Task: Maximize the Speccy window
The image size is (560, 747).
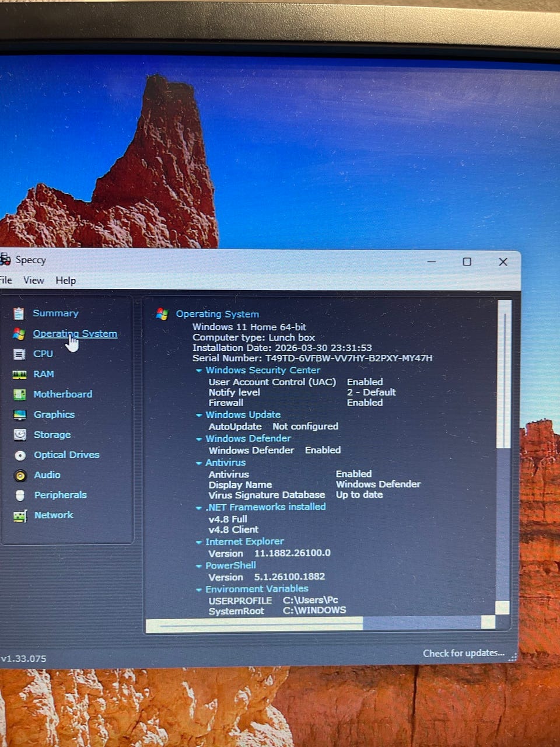Action: tap(467, 261)
